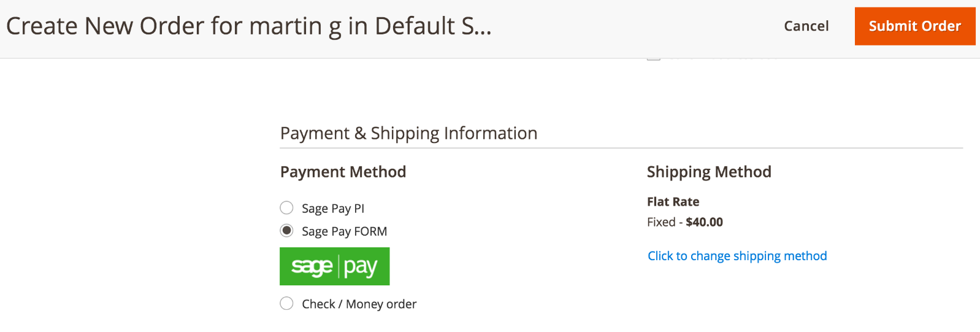Submit the order with the orange button

pos(915,26)
